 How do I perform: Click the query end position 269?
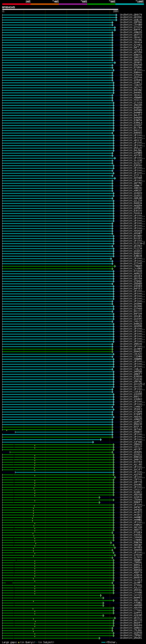[115, 11]
